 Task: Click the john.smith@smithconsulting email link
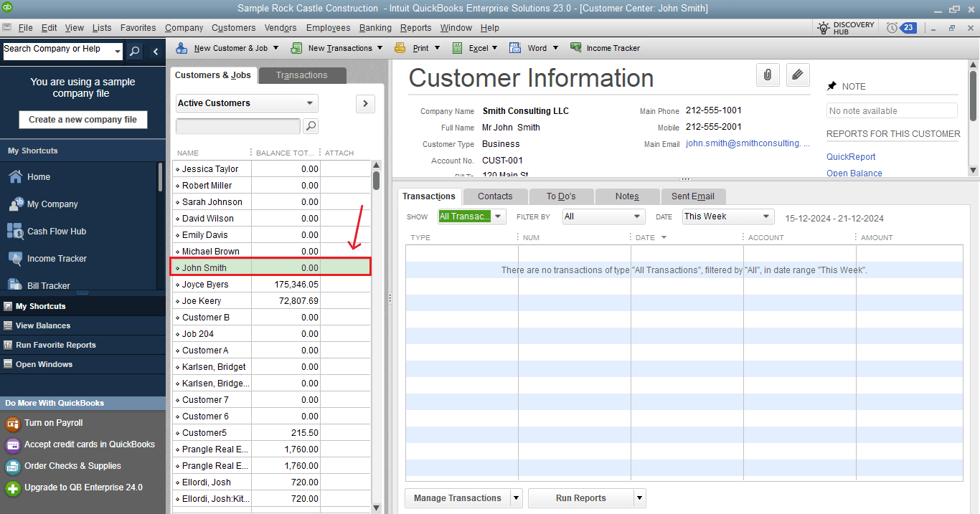point(748,143)
